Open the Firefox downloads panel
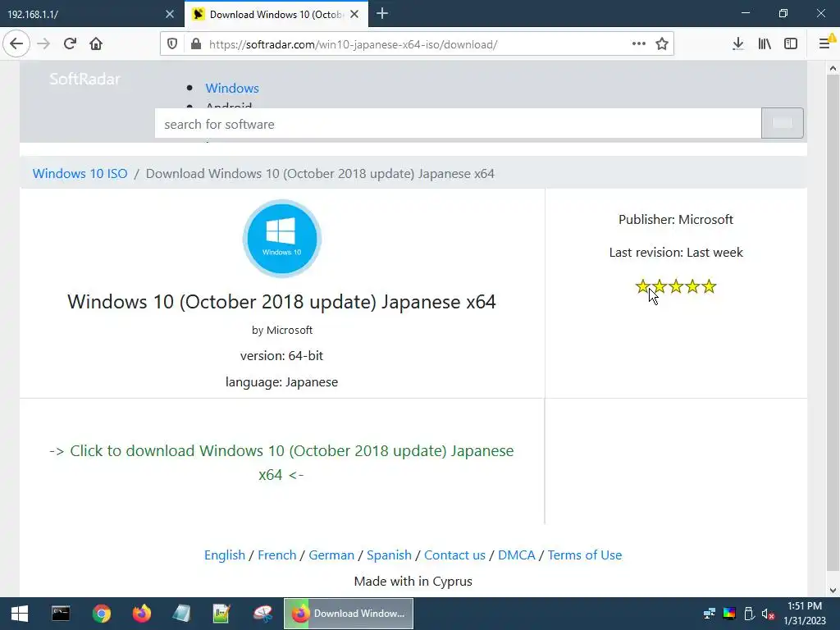The height and width of the screenshot is (630, 840). coord(737,44)
